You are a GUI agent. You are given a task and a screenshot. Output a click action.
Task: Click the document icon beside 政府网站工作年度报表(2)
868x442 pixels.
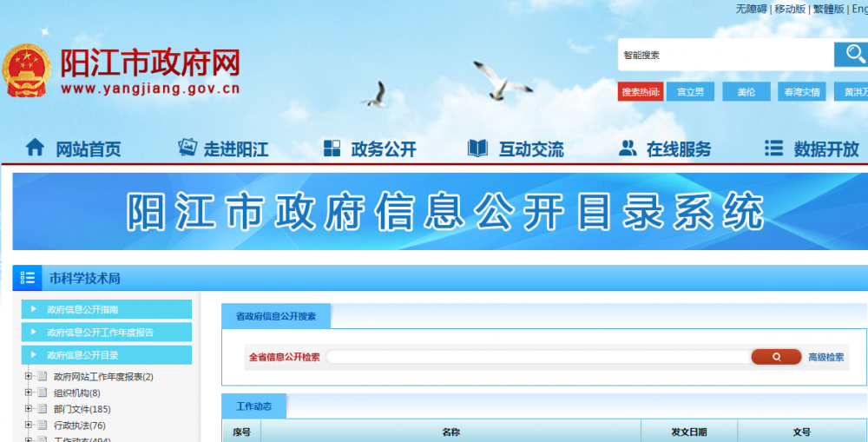42,377
